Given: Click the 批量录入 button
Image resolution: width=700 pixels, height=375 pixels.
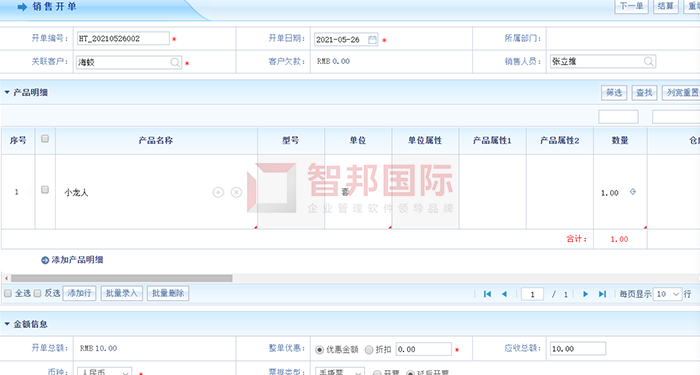Looking at the screenshot, I should point(121,293).
